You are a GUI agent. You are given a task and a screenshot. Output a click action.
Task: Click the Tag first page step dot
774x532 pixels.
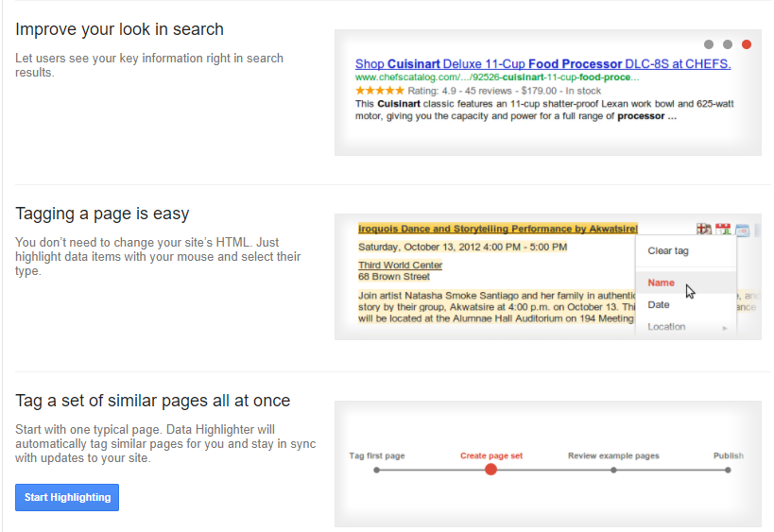(x=377, y=470)
